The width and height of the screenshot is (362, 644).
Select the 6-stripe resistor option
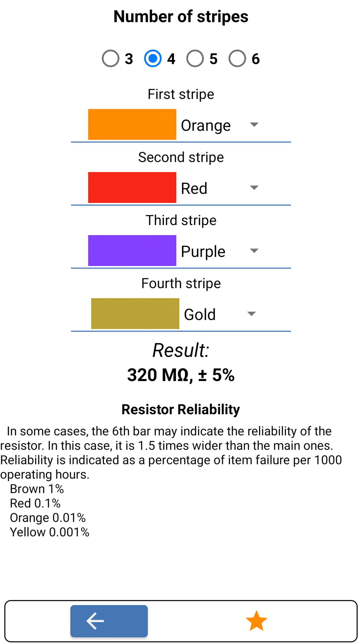[x=237, y=58]
